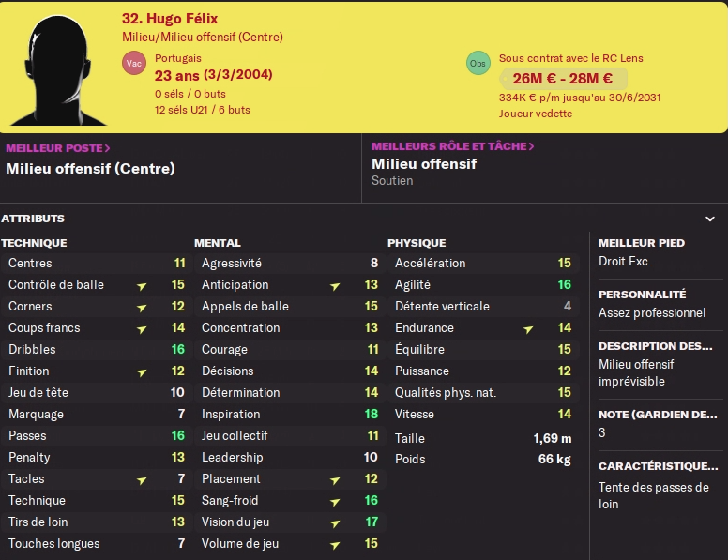728x560 pixels.
Task: Click the red Vac status badge
Action: click(x=134, y=63)
